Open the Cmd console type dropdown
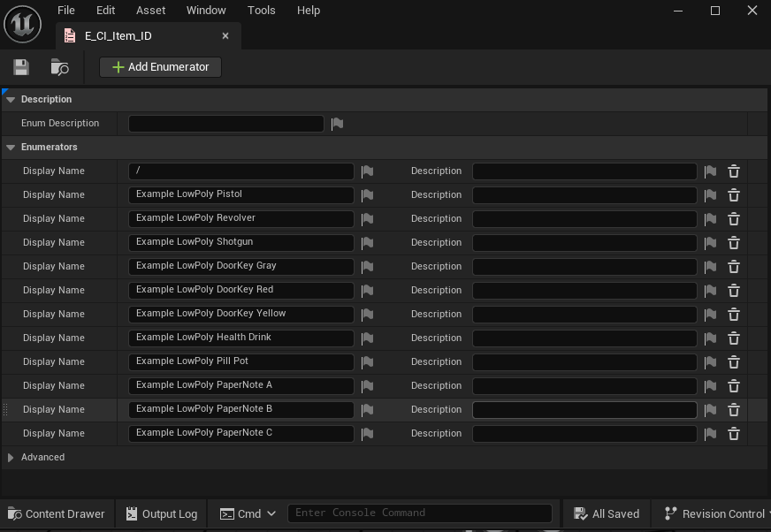 248,513
